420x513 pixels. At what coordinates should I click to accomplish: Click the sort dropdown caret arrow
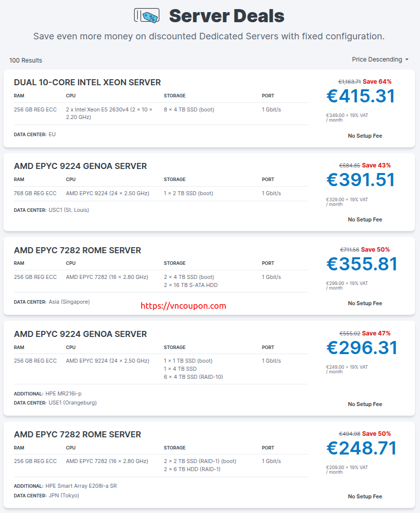click(406, 60)
